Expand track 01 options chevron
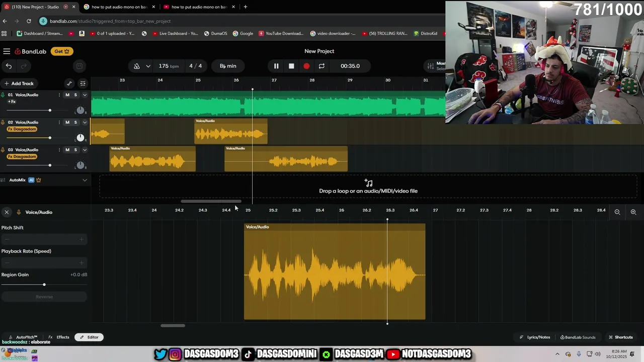This screenshot has height=362, width=644. (x=85, y=95)
